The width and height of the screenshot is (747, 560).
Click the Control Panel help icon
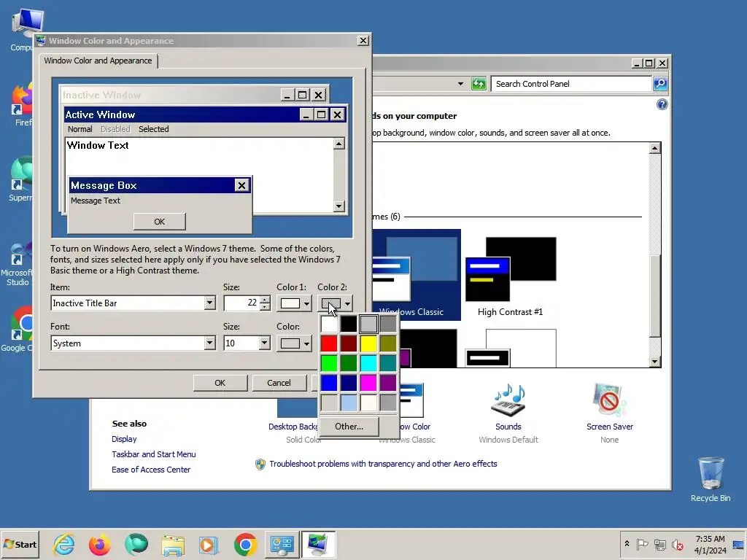click(662, 105)
